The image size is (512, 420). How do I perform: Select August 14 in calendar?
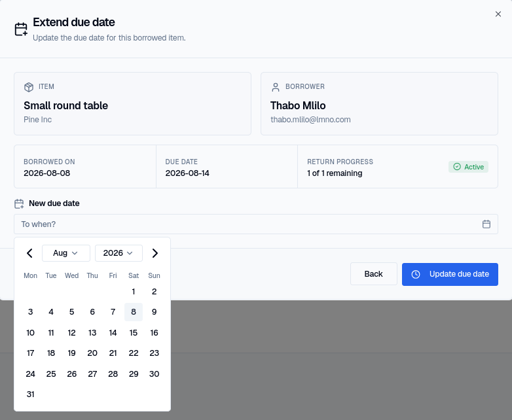click(113, 332)
